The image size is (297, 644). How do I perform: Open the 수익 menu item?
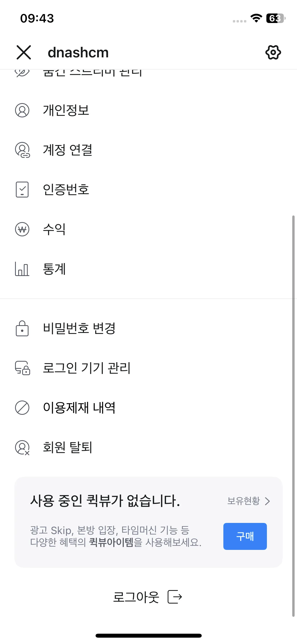click(148, 229)
